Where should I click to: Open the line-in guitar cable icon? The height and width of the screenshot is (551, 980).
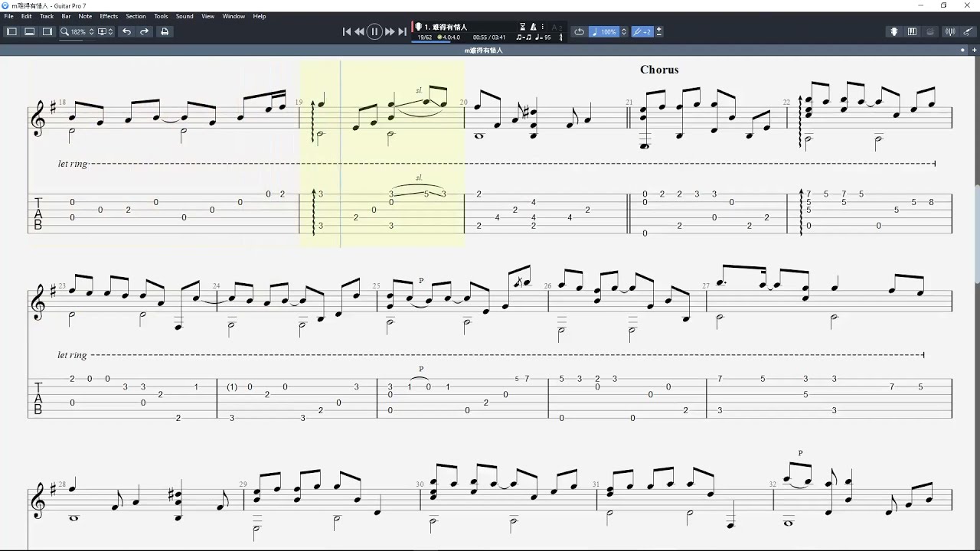968,31
